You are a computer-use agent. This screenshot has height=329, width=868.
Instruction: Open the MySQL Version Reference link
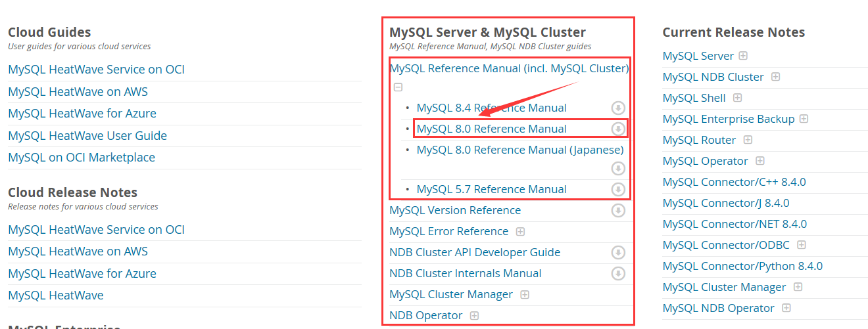455,210
